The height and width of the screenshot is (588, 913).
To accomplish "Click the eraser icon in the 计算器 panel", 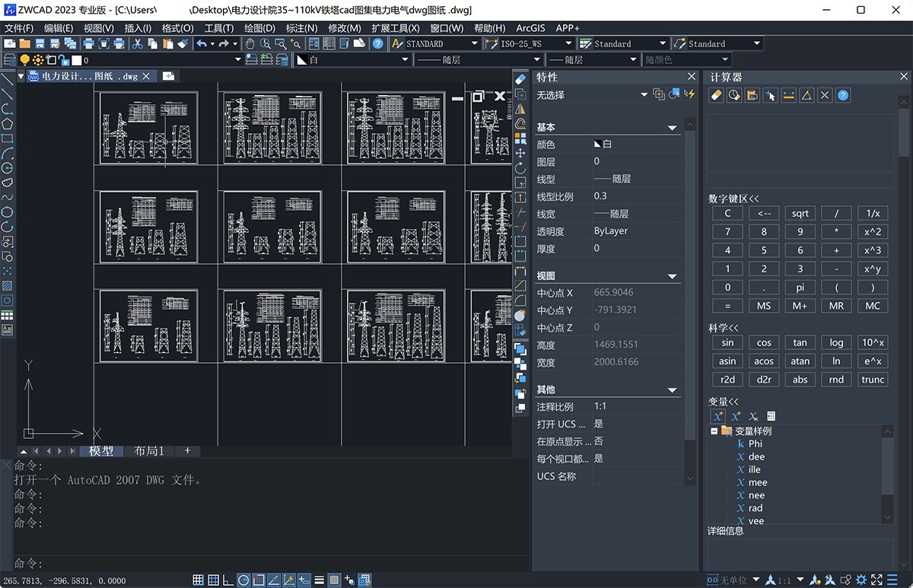I will coord(717,95).
